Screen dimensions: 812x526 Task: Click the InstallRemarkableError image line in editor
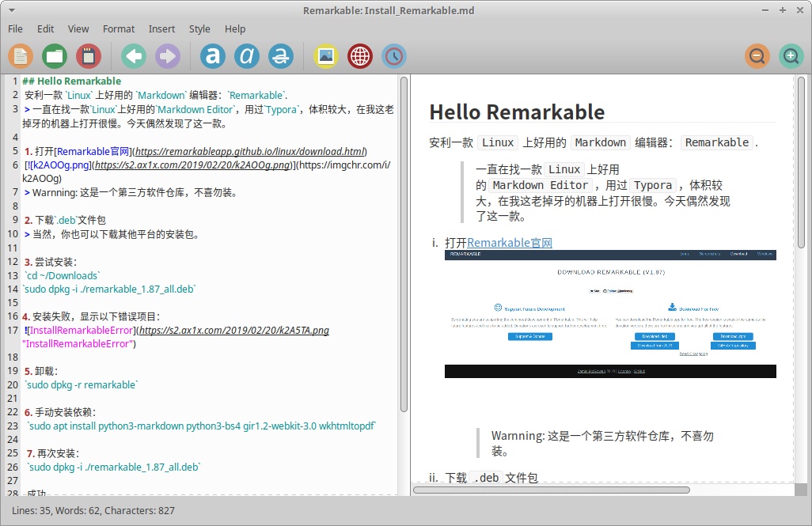point(176,337)
